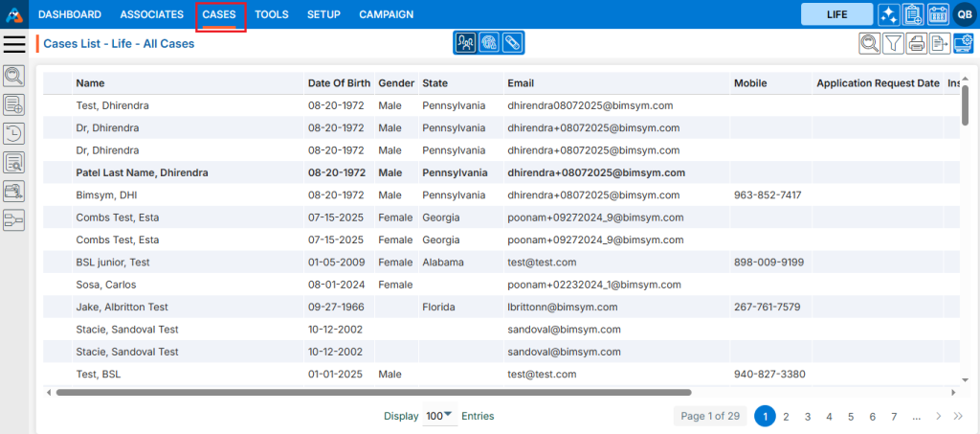
Task: Click the horizontal scrollbar of the table
Action: (373, 392)
